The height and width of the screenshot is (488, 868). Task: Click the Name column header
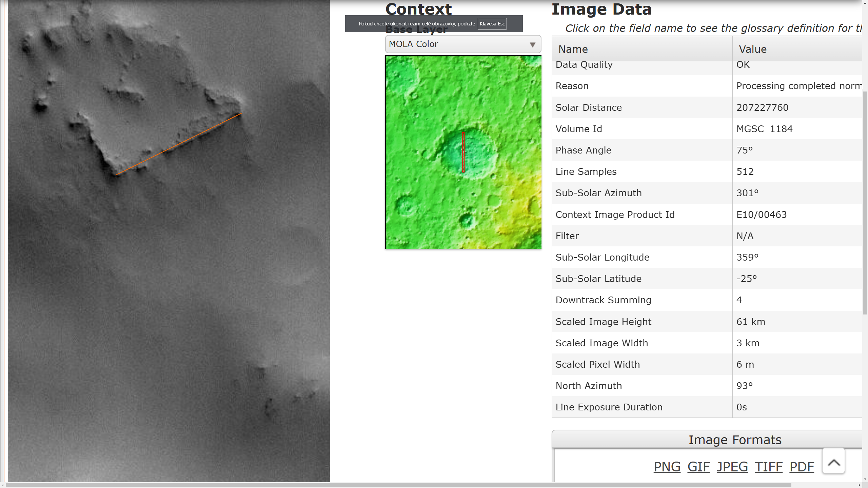pos(573,49)
